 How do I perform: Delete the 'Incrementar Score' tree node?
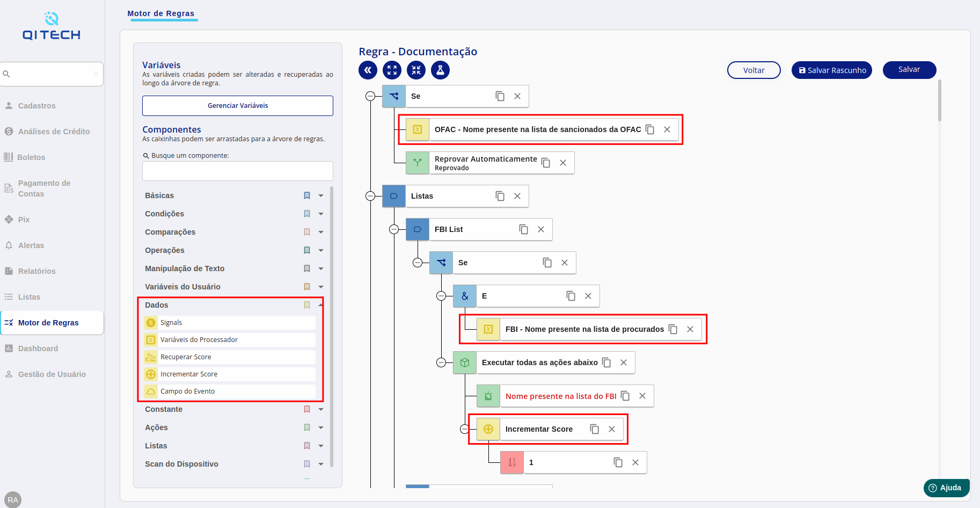612,429
